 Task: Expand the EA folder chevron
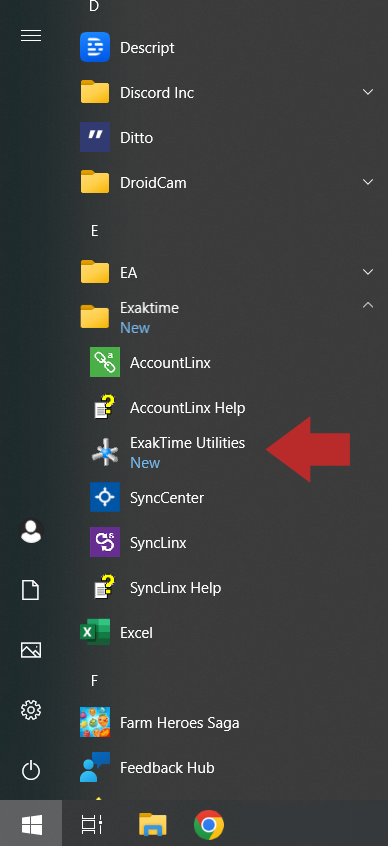click(368, 272)
